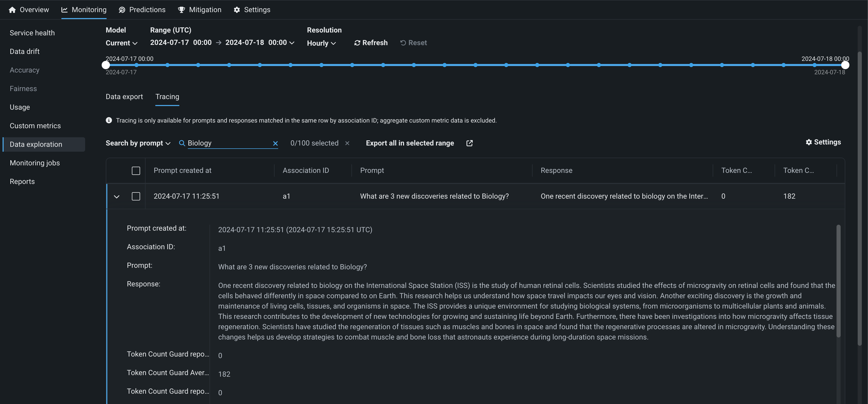Select the checkbox for row a1

coord(136,196)
